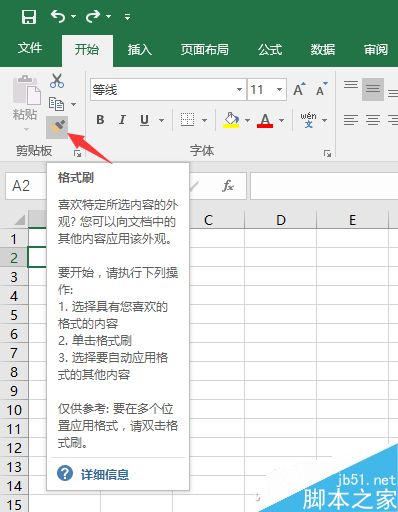
Task: Click the blue help question mark icon
Action: click(65, 473)
